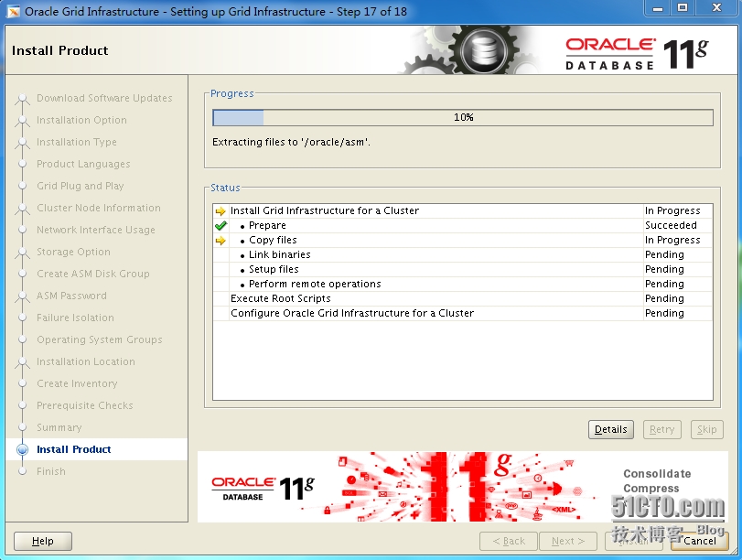Viewport: 742px width, 560px height.
Task: Click 'Succeeded' status of Prepare
Action: point(671,225)
